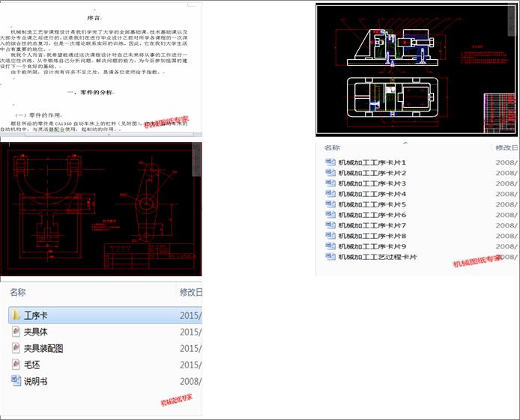Click icon of 机械加工工序卡片8
This screenshot has width=520, height=420.
click(x=330, y=236)
